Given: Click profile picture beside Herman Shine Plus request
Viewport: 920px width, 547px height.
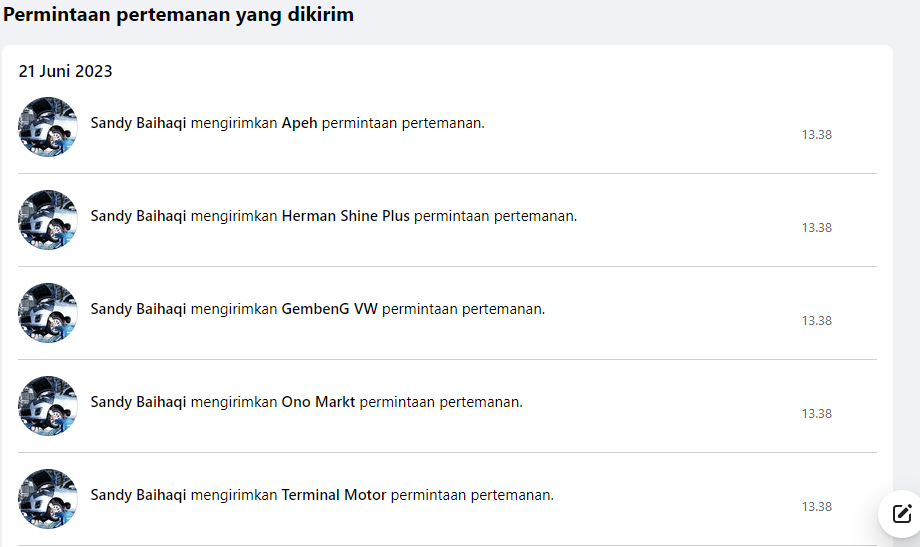Looking at the screenshot, I should (48, 220).
